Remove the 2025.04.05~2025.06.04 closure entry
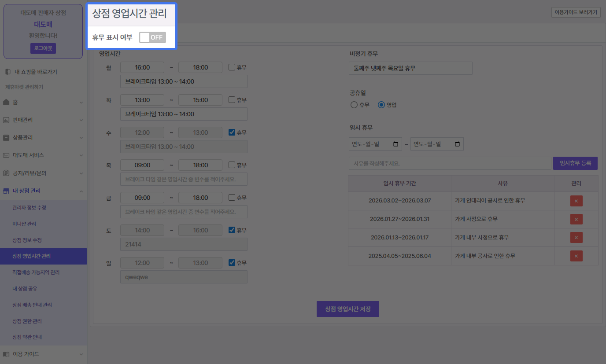This screenshot has width=606, height=364. pyautogui.click(x=576, y=256)
